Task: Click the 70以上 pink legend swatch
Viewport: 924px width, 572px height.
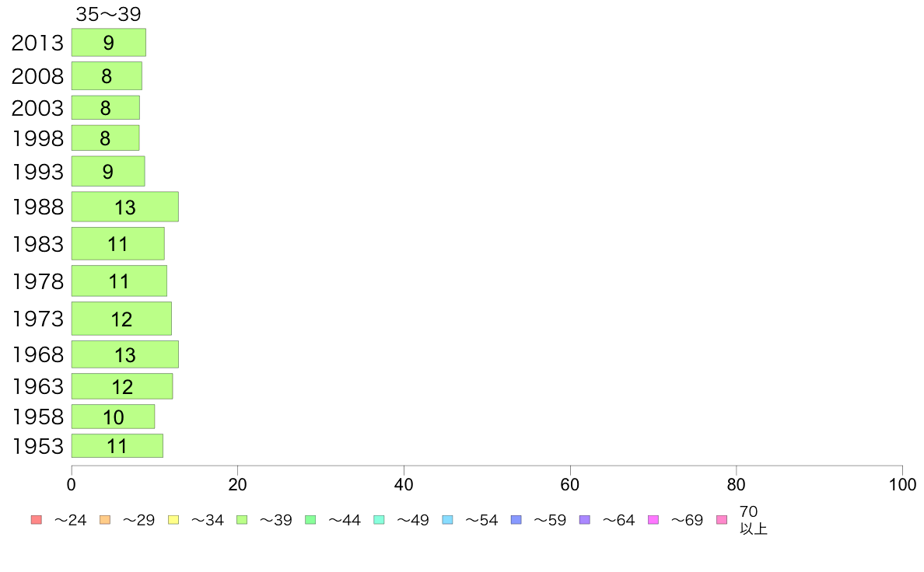Action: click(x=722, y=520)
